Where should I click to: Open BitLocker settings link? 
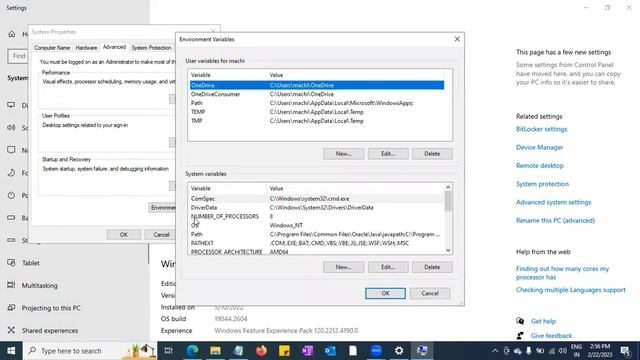tap(541, 129)
